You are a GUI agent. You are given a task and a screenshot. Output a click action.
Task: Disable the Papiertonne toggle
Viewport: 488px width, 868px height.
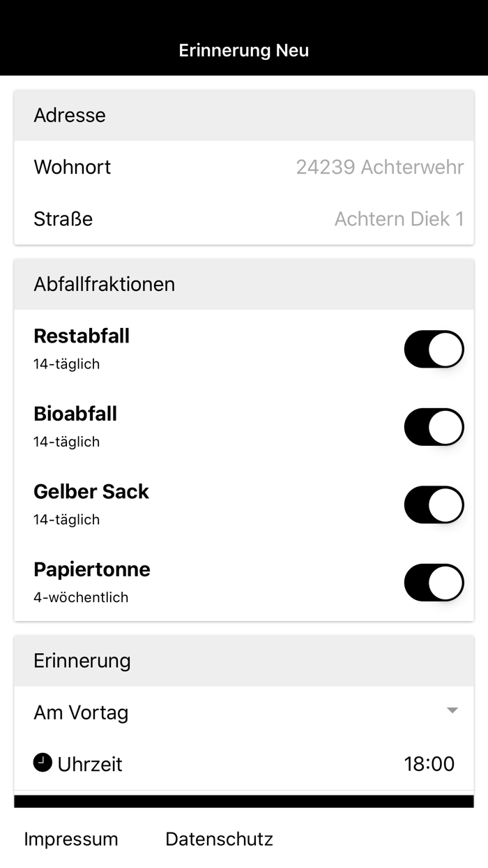coord(434,583)
